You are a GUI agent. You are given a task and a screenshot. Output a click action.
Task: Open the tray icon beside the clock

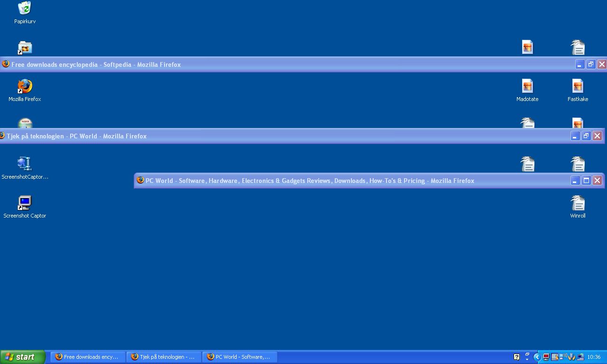(x=580, y=357)
